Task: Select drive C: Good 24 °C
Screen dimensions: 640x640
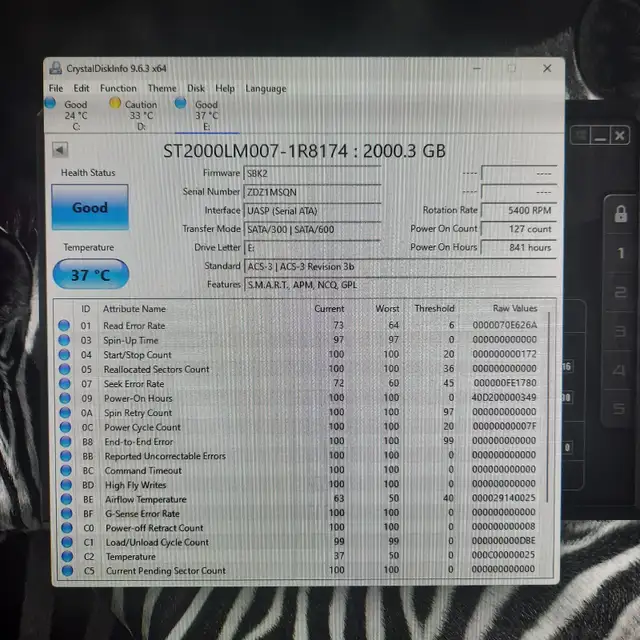Action: 71,115
